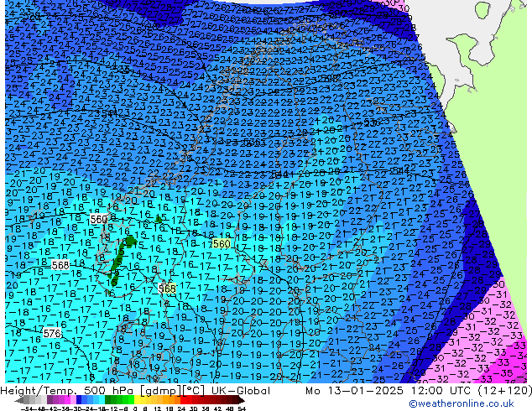Click the dark maroon right arrow end of scale
532x411 pixels.
pos(242,401)
